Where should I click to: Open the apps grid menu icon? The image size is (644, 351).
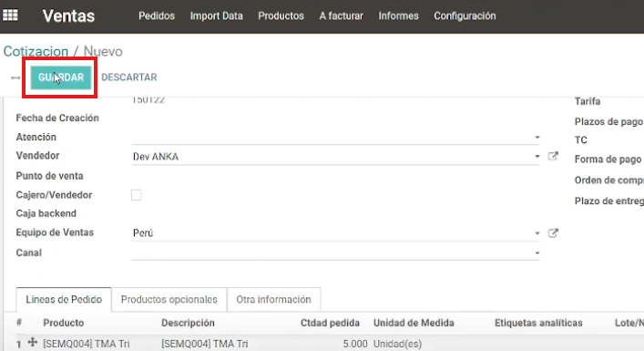(x=10, y=15)
